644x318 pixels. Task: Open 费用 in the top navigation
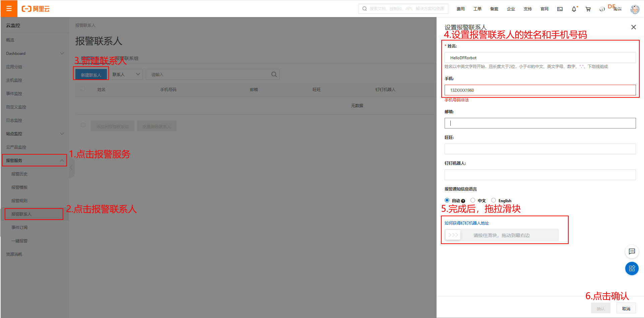[x=460, y=9]
